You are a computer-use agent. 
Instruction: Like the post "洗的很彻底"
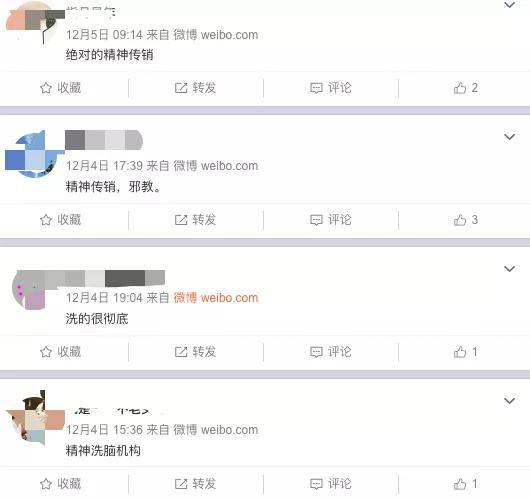465,352
